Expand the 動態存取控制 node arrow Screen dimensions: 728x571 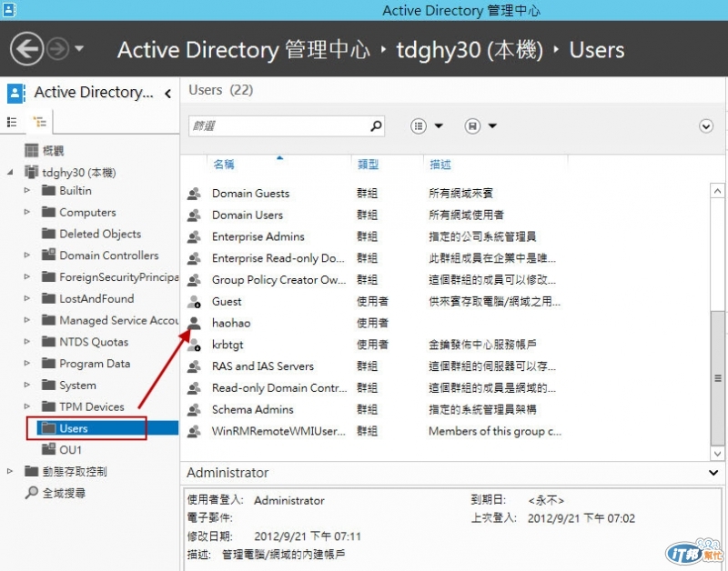tap(11, 471)
